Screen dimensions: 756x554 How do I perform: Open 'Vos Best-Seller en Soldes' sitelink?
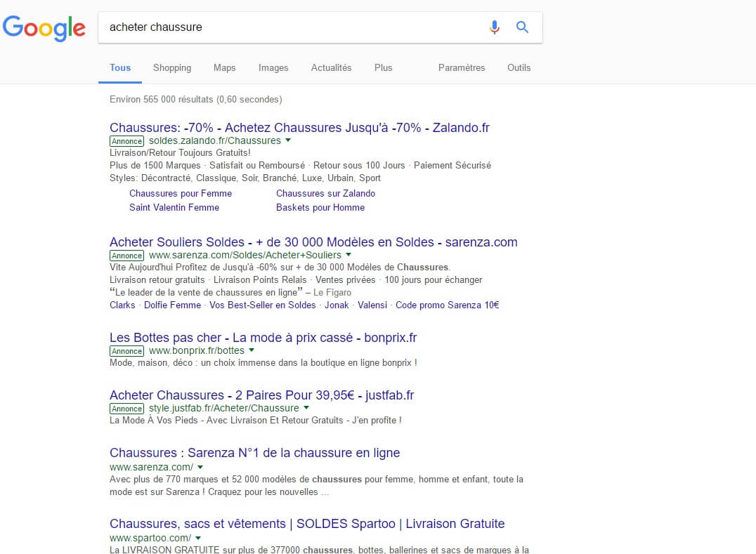(262, 305)
